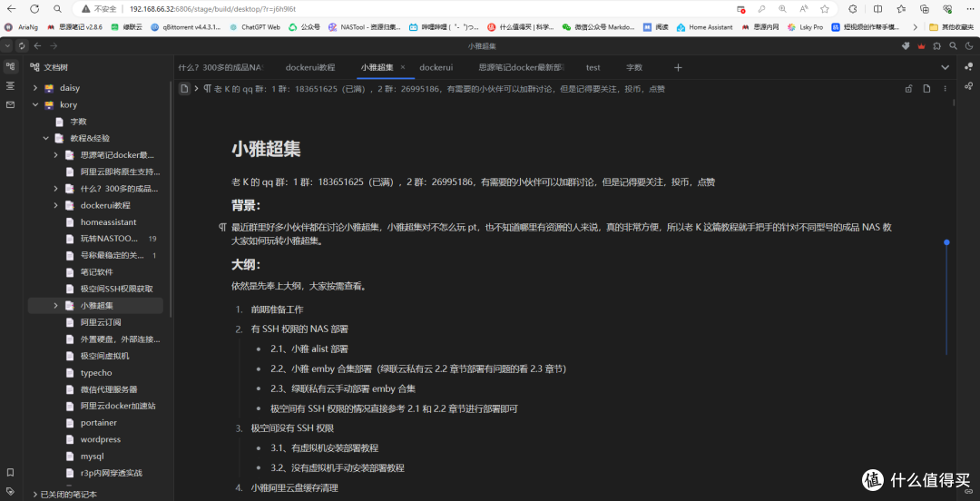Toggle the document lock edit mode icon

(x=908, y=89)
